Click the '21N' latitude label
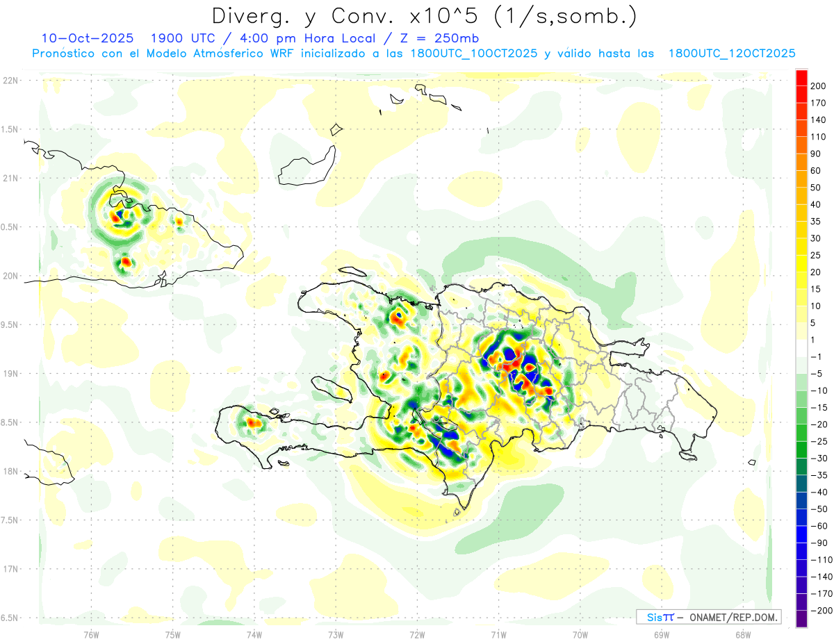834x644 pixels. pos(10,178)
